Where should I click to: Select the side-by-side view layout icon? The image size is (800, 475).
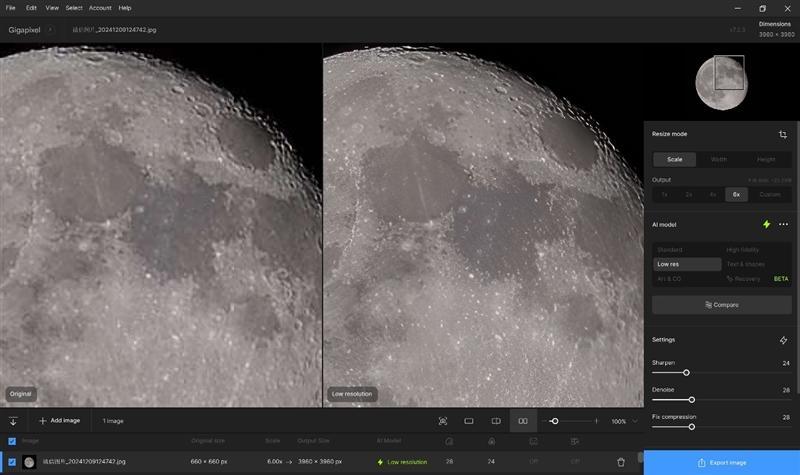(522, 421)
